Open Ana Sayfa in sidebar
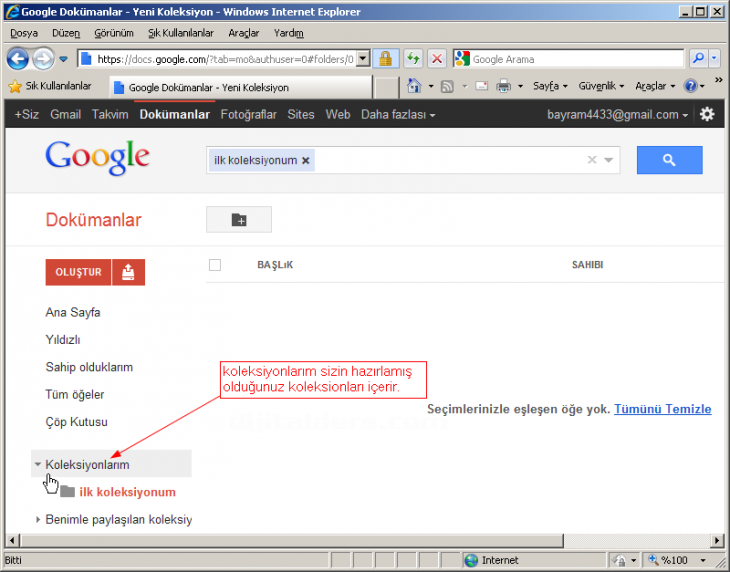This screenshot has width=730, height=572. pos(73,312)
